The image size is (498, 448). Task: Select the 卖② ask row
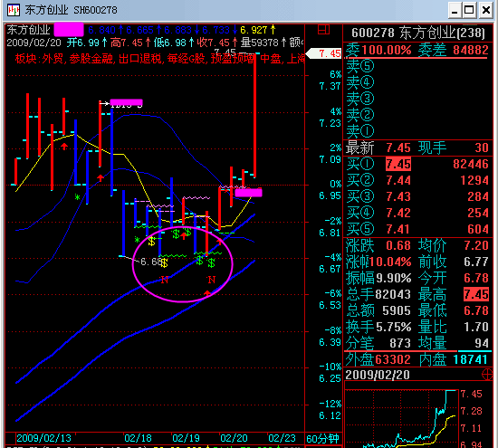tap(417, 115)
